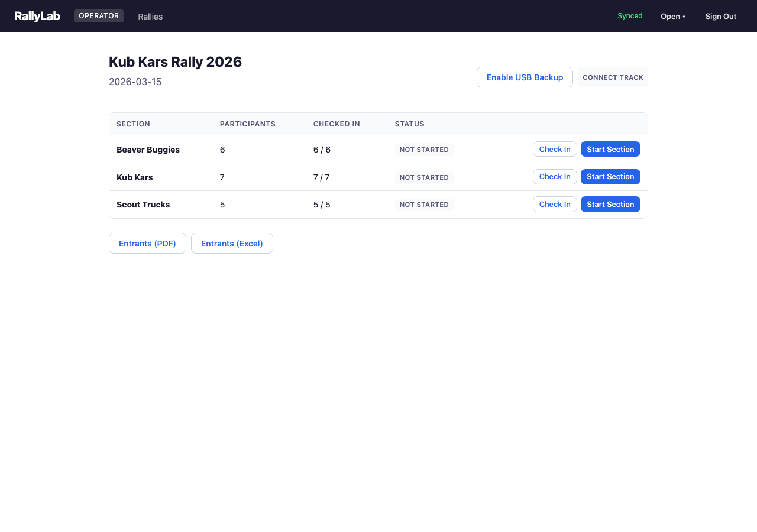Viewport: 757px width, 532px height.
Task: Click the Kub Kars Rally 2026 heading
Action: tap(175, 62)
